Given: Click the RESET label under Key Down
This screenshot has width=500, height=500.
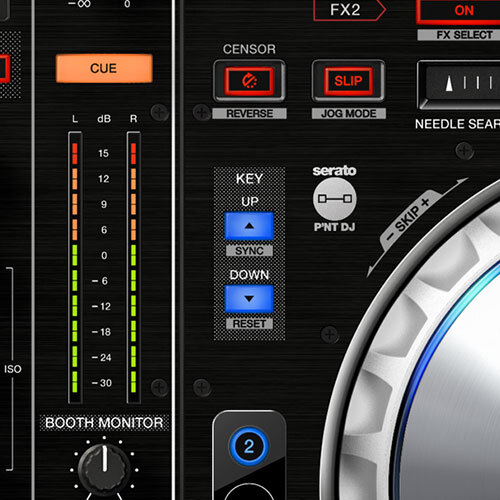Looking at the screenshot, I should (x=249, y=324).
